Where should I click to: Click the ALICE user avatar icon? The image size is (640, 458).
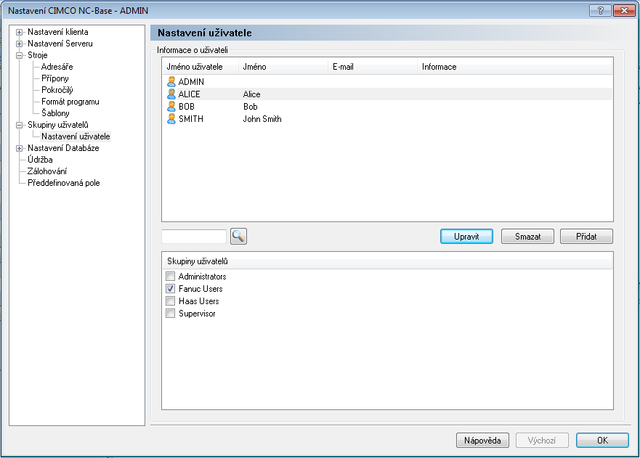171,94
